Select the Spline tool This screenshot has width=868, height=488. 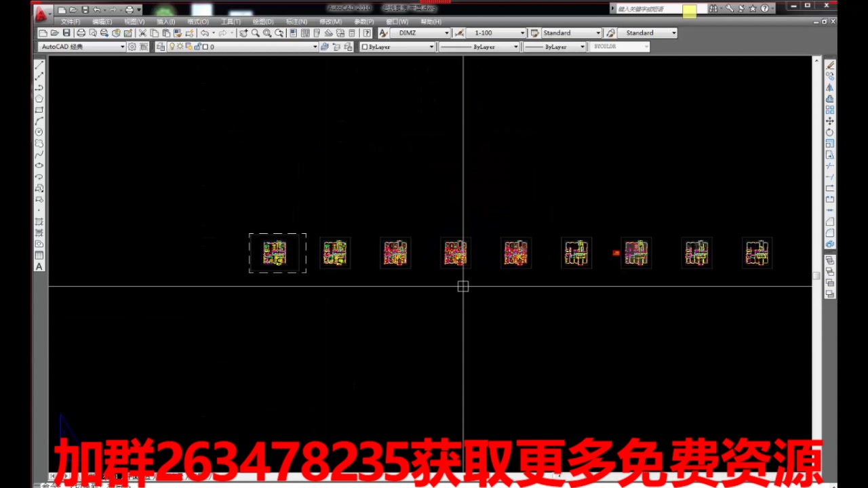pos(39,155)
